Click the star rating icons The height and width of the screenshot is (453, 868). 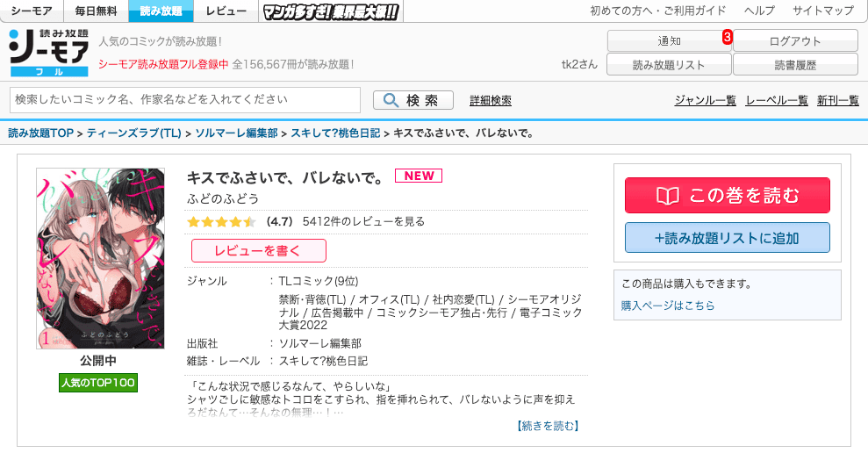pyautogui.click(x=221, y=222)
